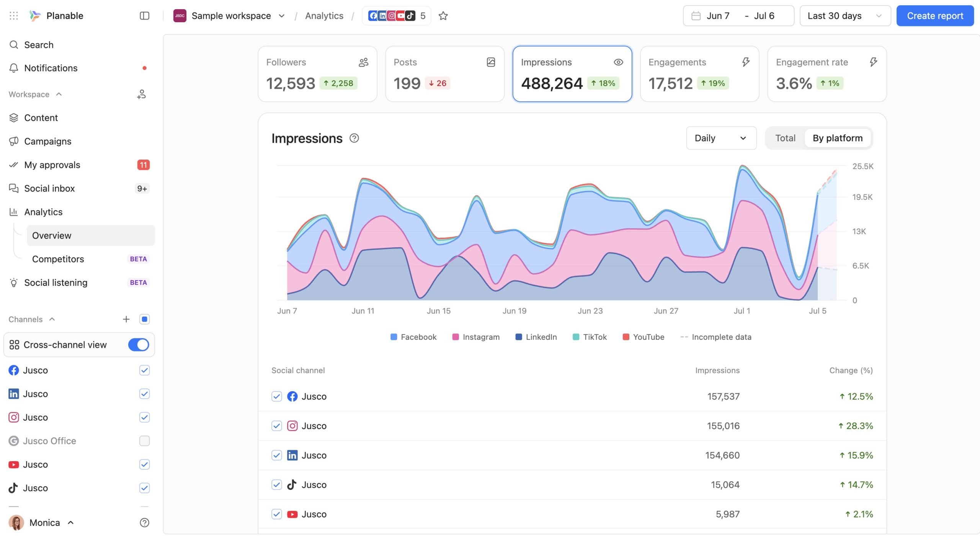The image size is (980, 537).
Task: Click the Notifications bell icon
Action: tap(14, 68)
